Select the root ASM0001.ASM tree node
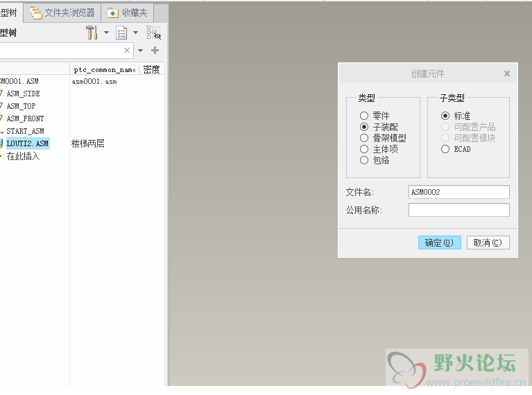The height and width of the screenshot is (395, 532). [x=19, y=81]
